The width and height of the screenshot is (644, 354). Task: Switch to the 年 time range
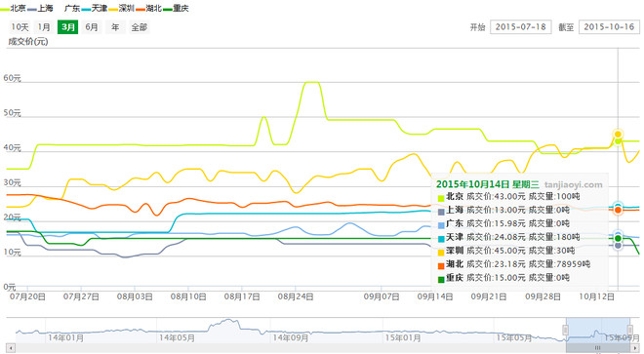click(115, 27)
